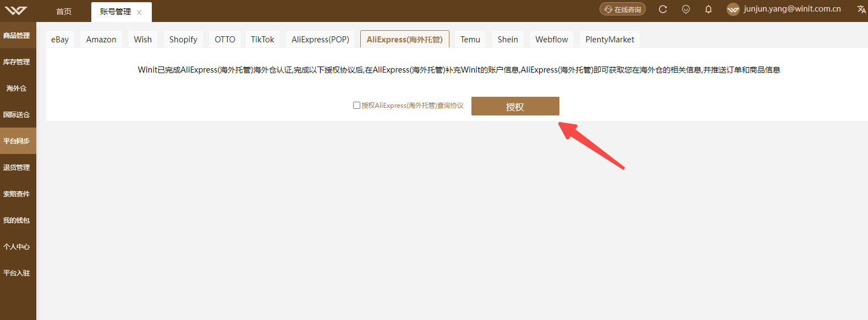
Task: Select the AliExpress(海外托管) tab
Action: click(405, 40)
